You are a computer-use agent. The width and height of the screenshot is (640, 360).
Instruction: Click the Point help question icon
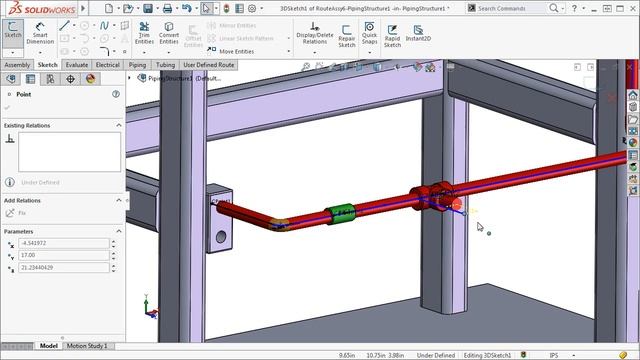(x=116, y=94)
